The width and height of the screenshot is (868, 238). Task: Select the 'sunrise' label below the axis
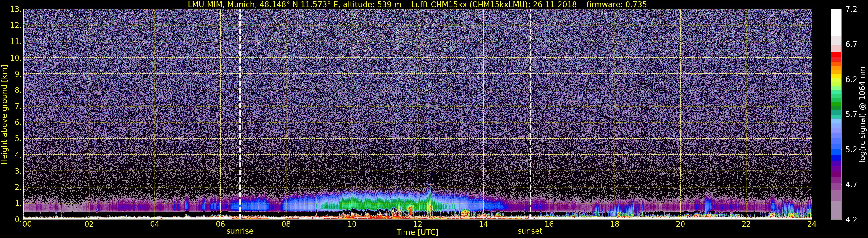point(240,231)
